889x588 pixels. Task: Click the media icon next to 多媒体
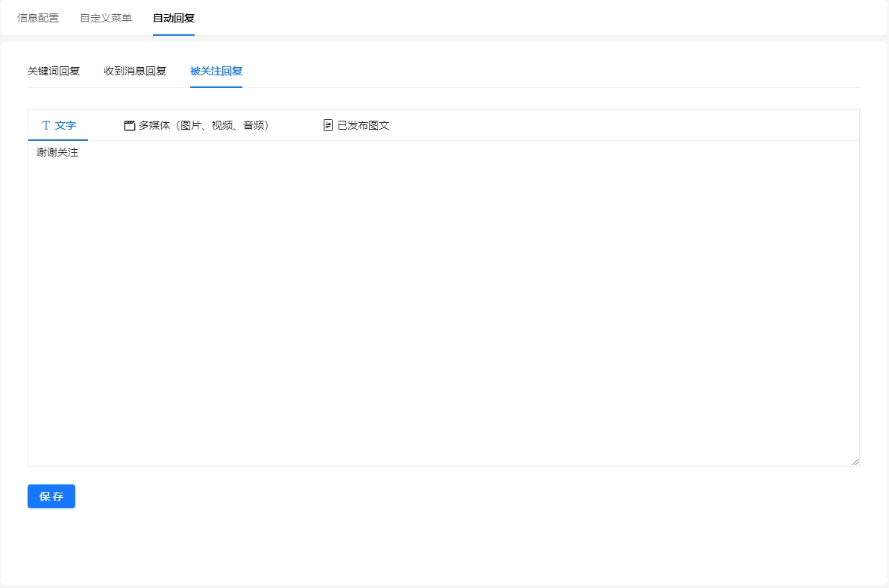[x=129, y=125]
